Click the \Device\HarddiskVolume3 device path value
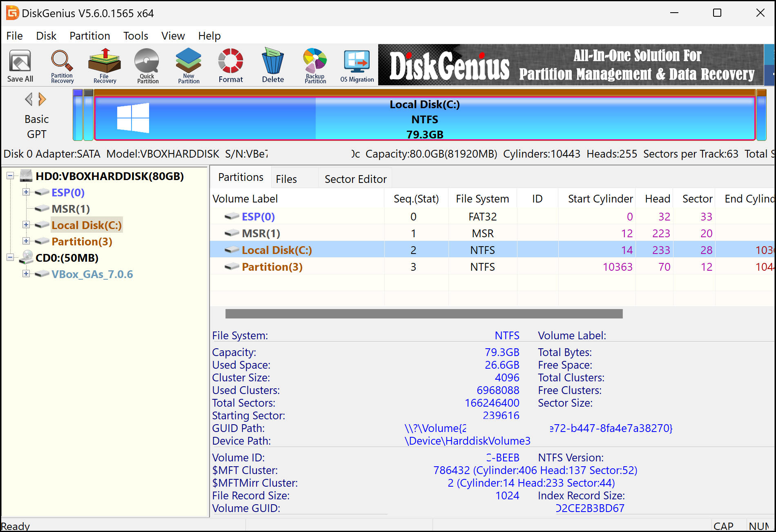Image resolution: width=776 pixels, height=532 pixels. pos(467,441)
